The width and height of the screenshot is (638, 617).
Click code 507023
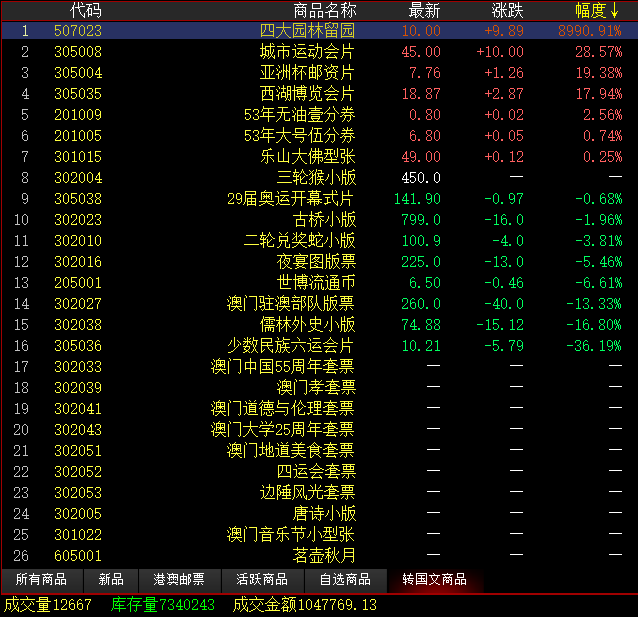pos(78,31)
